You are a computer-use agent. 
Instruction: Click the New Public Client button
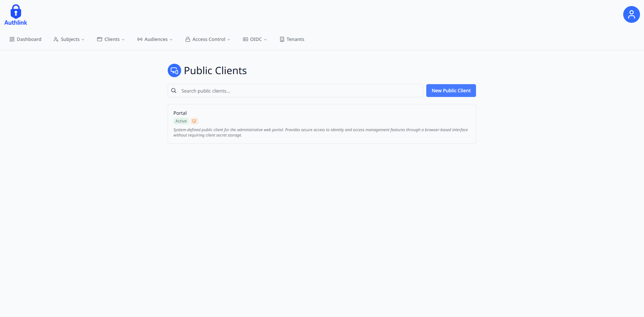(x=451, y=91)
